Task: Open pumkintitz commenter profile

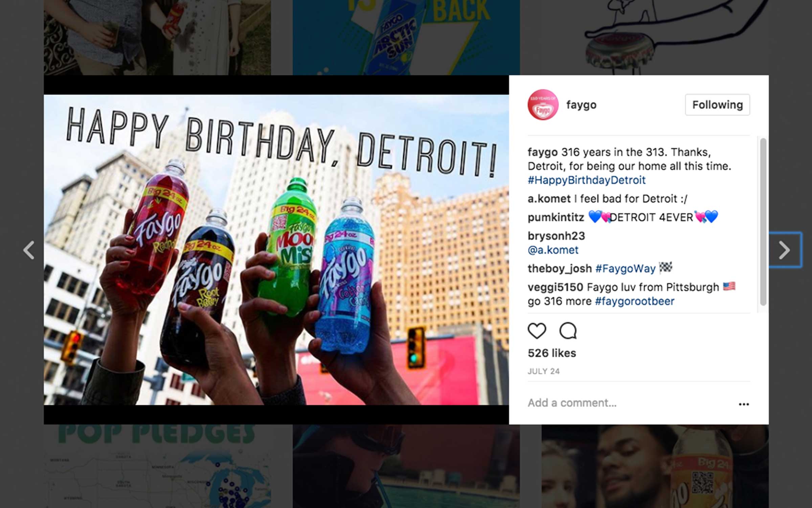Action: [x=556, y=217]
